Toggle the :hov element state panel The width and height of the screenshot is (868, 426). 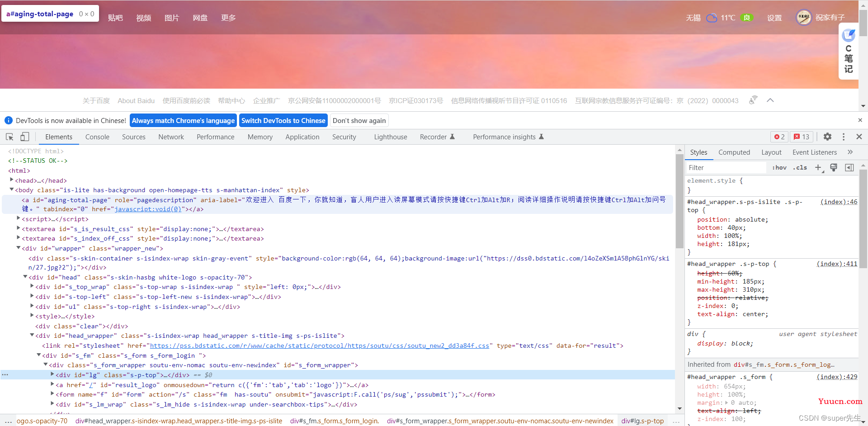pyautogui.click(x=779, y=168)
